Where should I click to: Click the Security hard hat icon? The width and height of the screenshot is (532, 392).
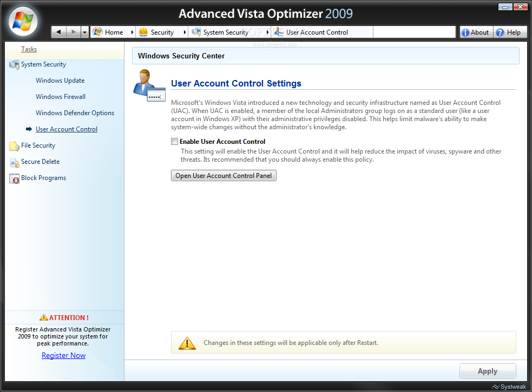tap(143, 32)
